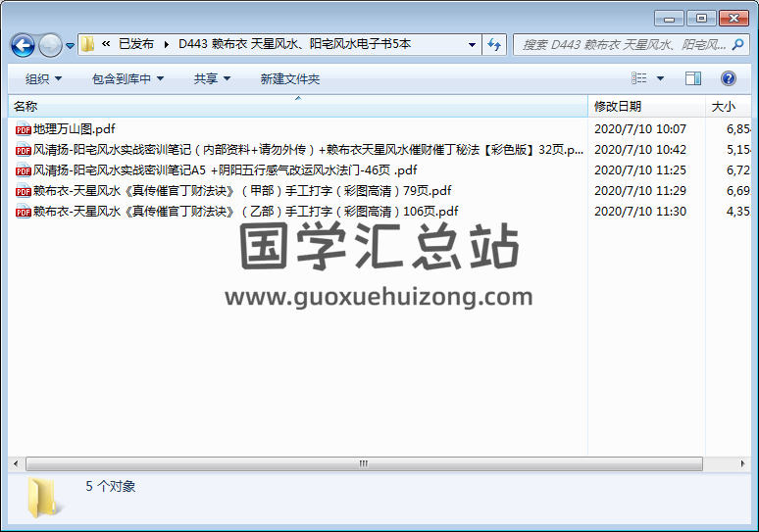Go back using the Back arrow button

click(23, 45)
